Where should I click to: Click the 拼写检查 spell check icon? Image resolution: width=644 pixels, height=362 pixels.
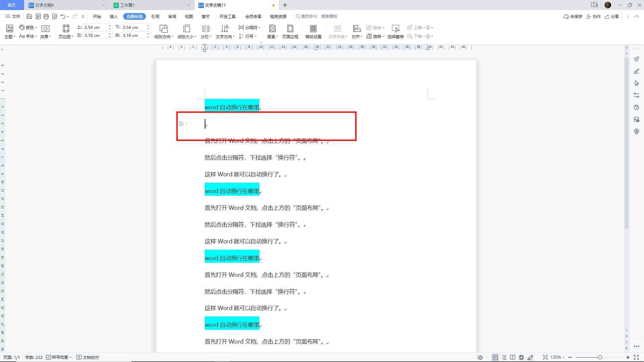59,357
